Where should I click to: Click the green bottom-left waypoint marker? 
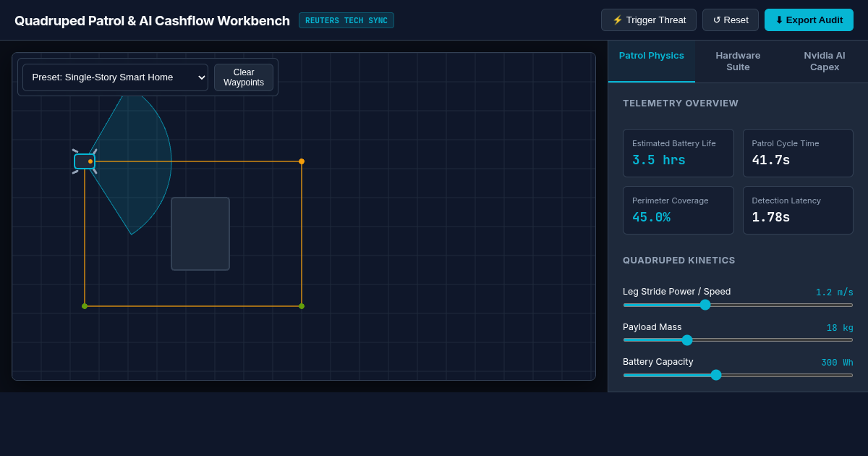click(85, 306)
